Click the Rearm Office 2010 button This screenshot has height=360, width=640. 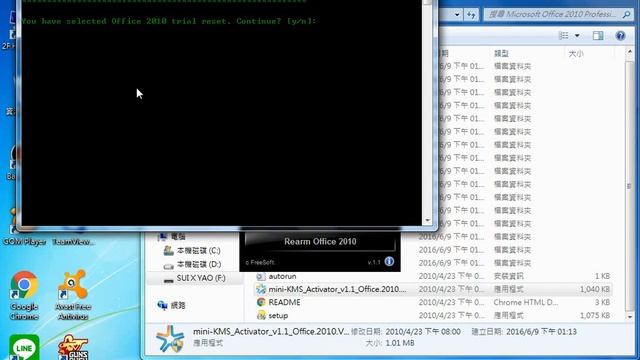click(x=320, y=242)
